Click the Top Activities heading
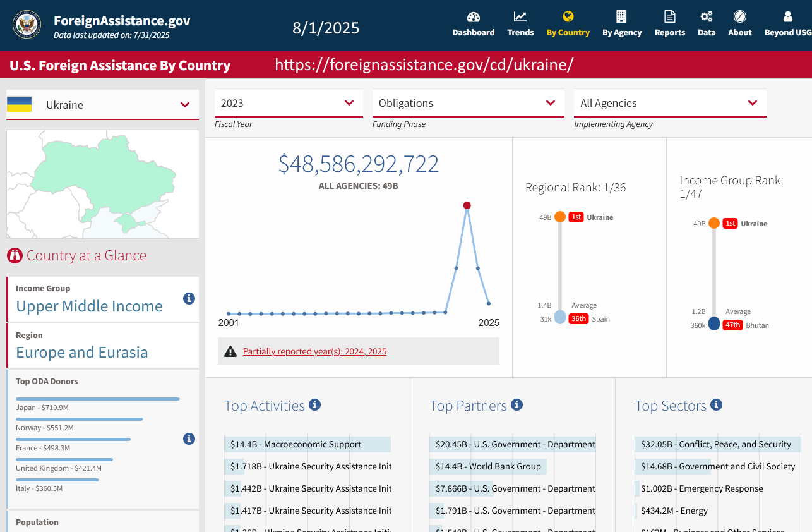Screen dimensions: 812x532 point(265,406)
